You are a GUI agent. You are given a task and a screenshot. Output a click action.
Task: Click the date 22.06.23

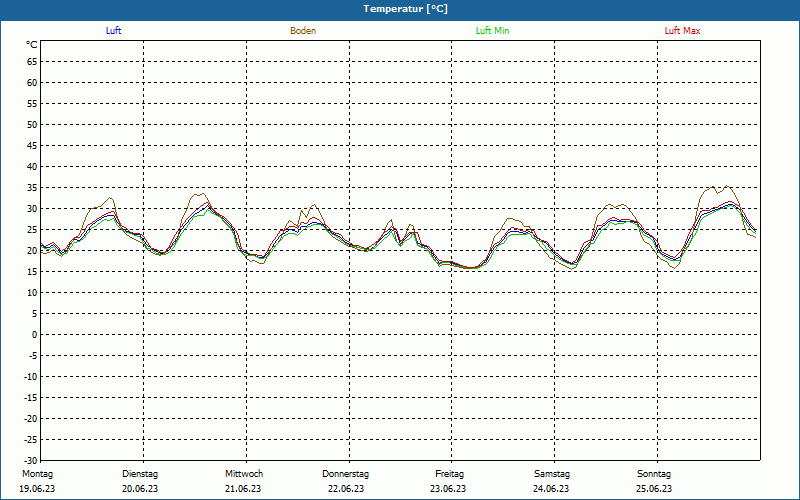[346, 489]
